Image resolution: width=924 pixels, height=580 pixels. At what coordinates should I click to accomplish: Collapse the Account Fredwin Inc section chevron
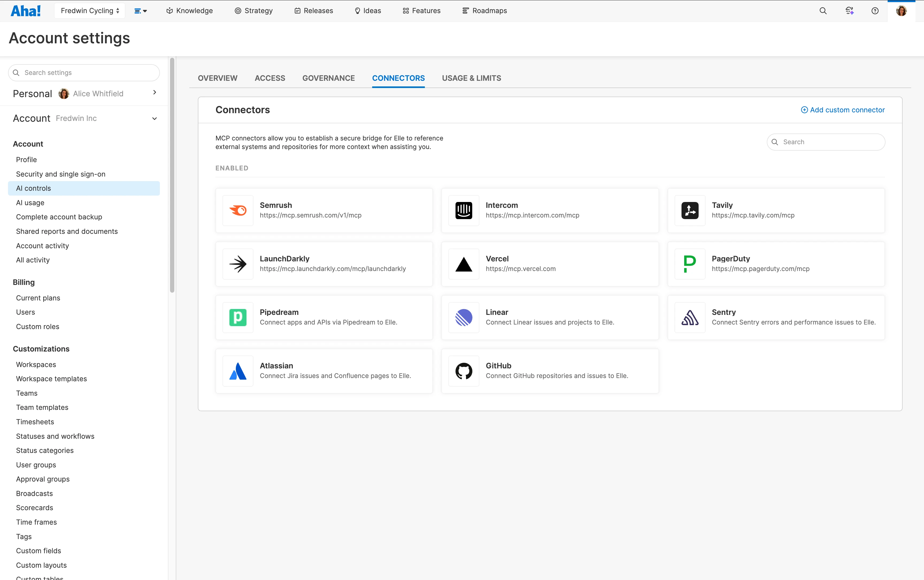pos(155,119)
